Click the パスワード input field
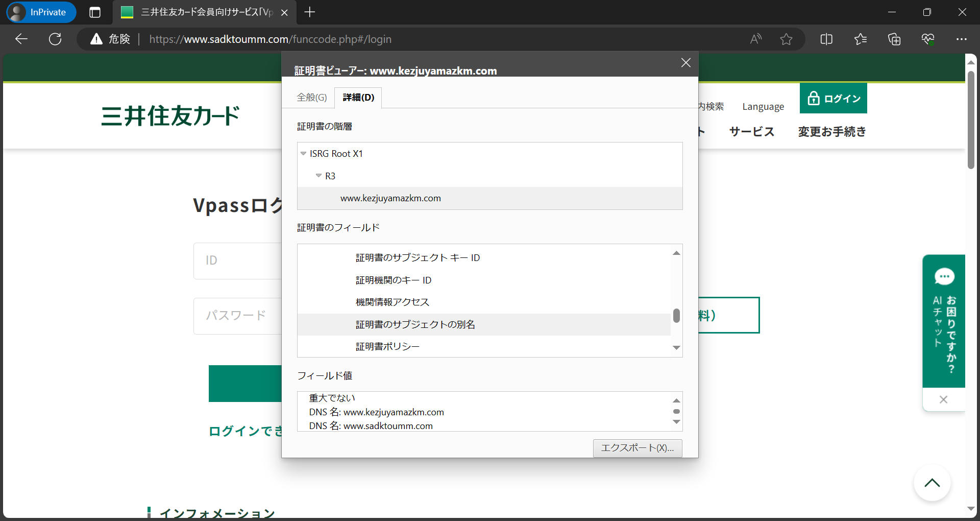The image size is (980, 521). coord(238,316)
